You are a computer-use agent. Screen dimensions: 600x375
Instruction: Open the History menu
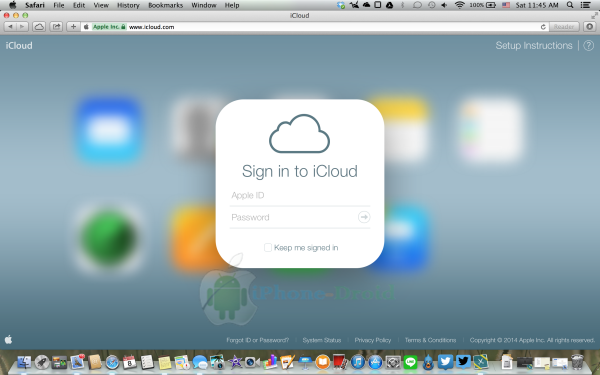point(128,5)
